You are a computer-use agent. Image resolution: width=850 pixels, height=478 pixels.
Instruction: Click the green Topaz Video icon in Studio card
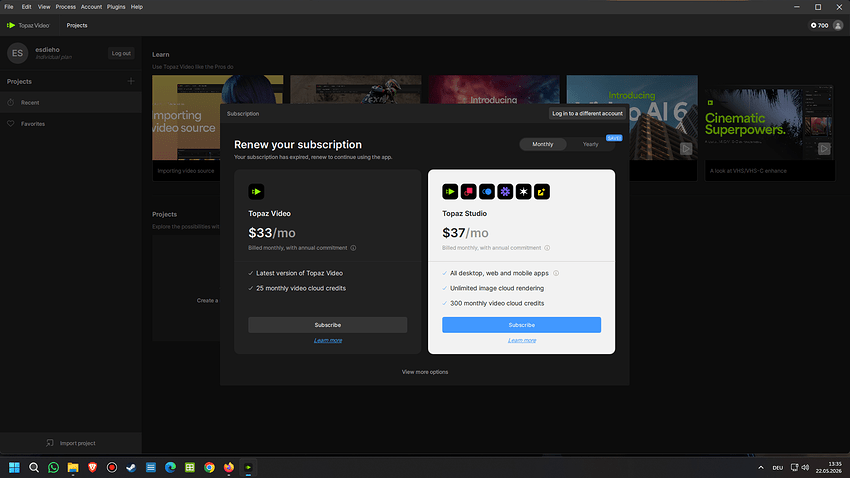click(x=450, y=191)
